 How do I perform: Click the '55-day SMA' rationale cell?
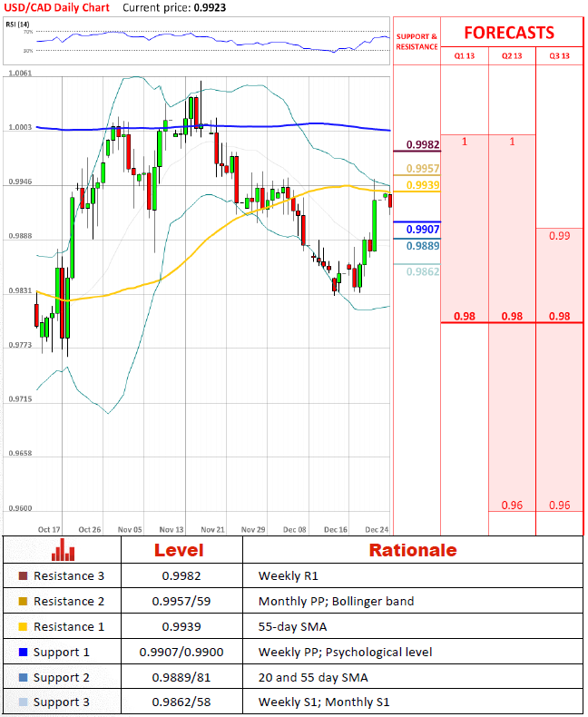(x=292, y=626)
